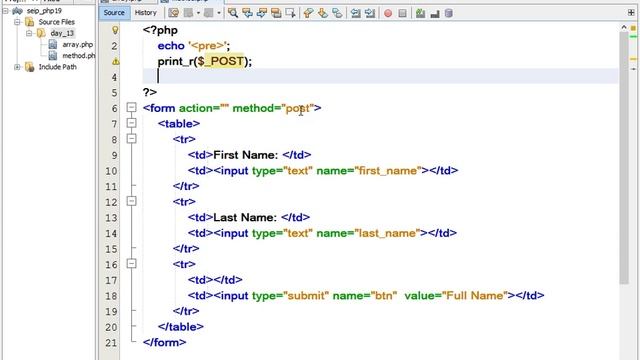Viewport: 640px width, 360px height.
Task: Click Find Previous Occurrence icon
Action: click(x=247, y=13)
